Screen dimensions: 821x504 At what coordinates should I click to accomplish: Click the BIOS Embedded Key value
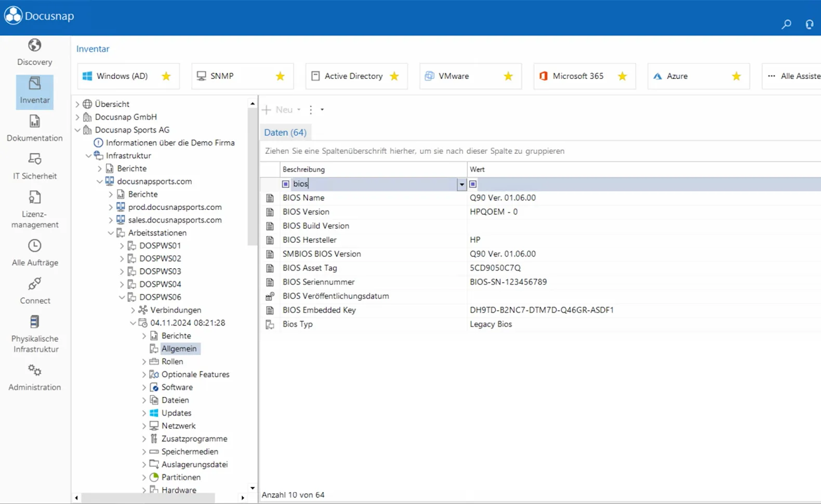pos(541,310)
